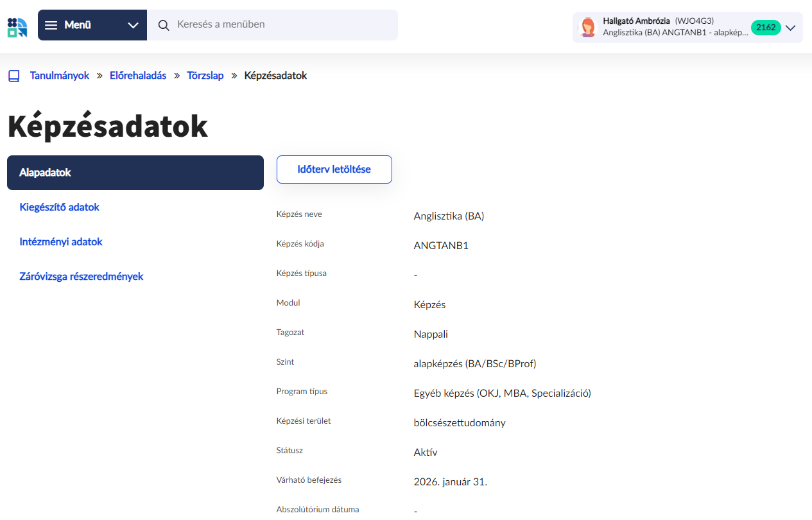This screenshot has width=812, height=520.
Task: Select the ANGTANB1 code value
Action: click(441, 245)
